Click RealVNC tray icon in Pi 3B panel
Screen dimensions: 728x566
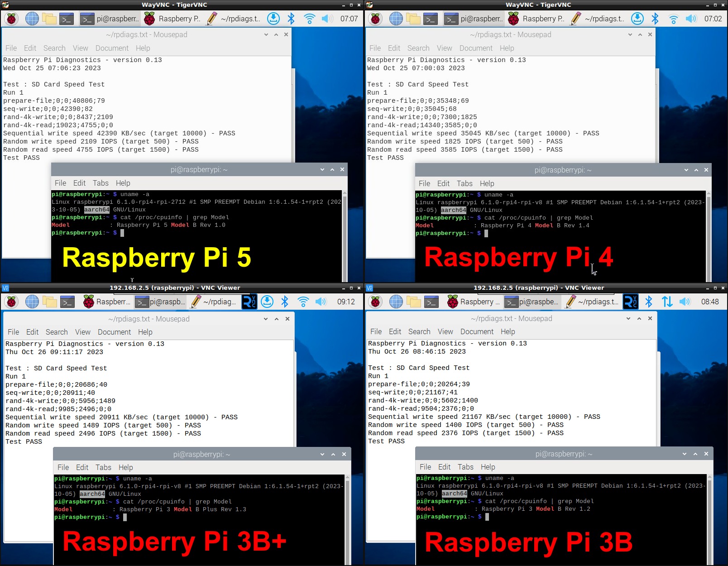tap(631, 302)
